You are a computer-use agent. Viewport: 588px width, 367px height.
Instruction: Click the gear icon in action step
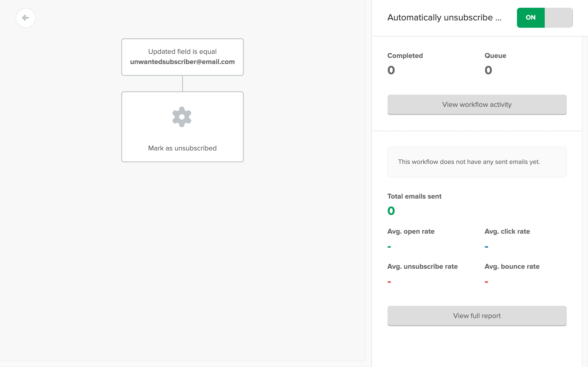click(182, 117)
